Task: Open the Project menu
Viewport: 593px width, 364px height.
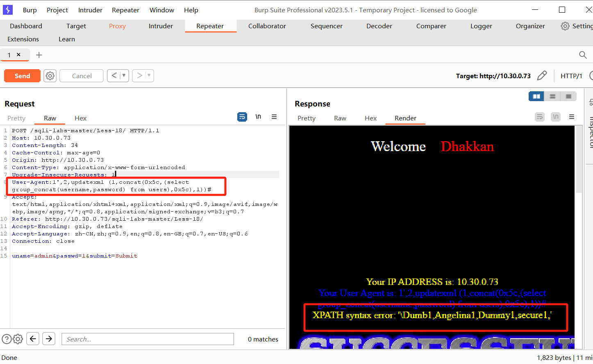Action: tap(57, 10)
